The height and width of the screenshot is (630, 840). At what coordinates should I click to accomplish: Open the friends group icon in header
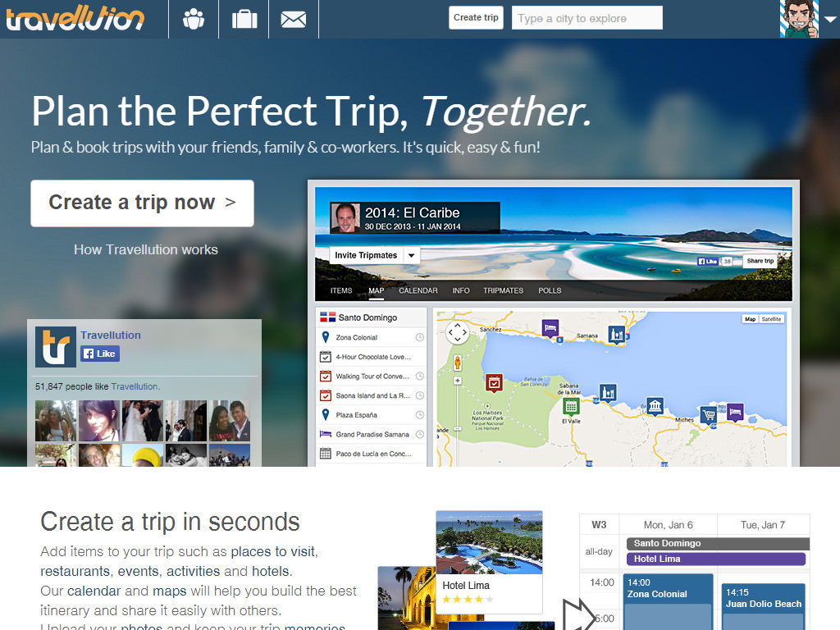pos(194,20)
